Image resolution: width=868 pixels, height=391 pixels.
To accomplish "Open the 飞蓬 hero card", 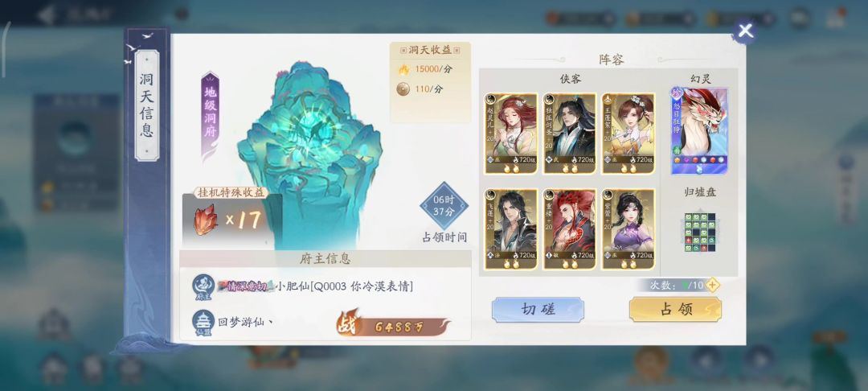I will point(511,228).
